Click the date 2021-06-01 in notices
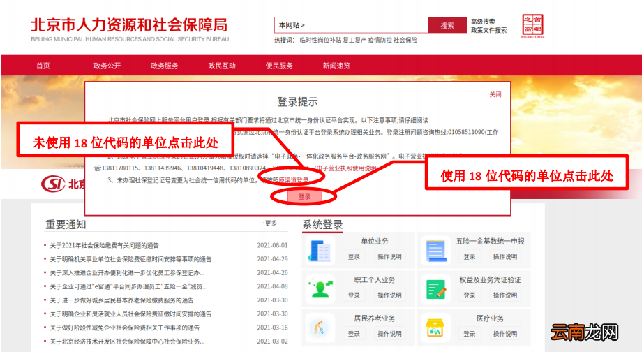644x352 pixels. pyautogui.click(x=272, y=246)
